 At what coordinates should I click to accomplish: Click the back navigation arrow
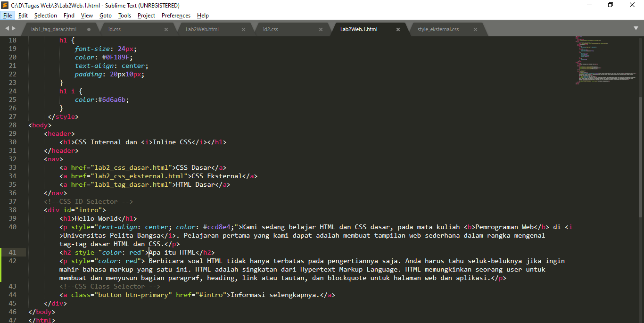(x=6, y=28)
